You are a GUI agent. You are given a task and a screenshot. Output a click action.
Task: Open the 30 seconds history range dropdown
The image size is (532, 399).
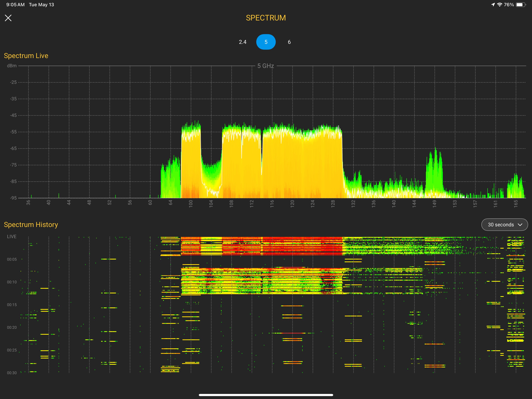505,224
